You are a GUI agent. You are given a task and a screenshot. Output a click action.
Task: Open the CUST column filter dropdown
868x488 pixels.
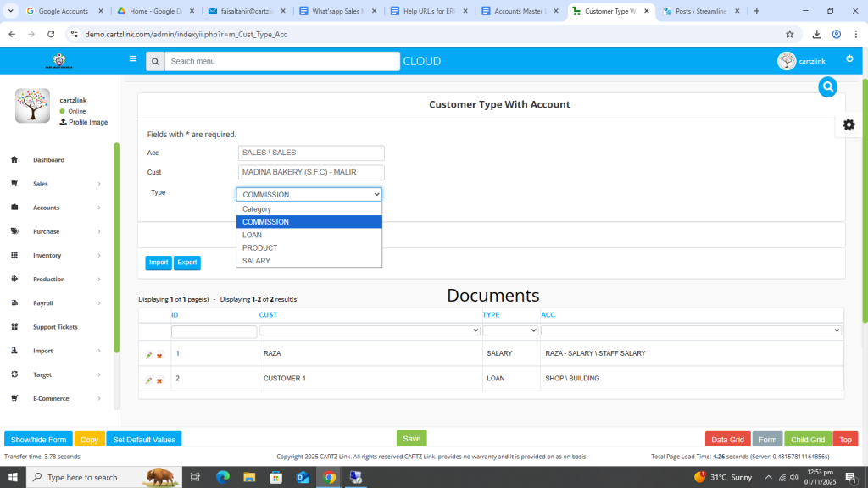[370, 330]
